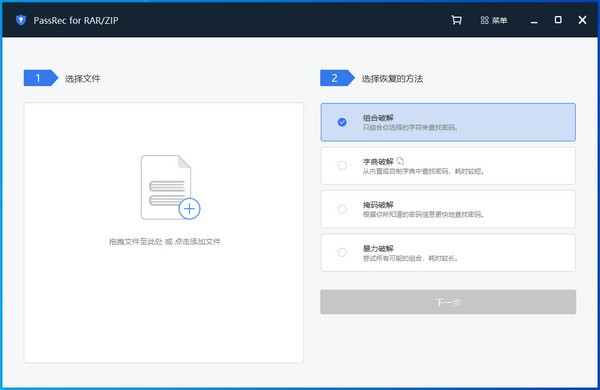The image size is (600, 390).
Task: Click the 选择恢复的方法 step heading
Action: pos(392,78)
